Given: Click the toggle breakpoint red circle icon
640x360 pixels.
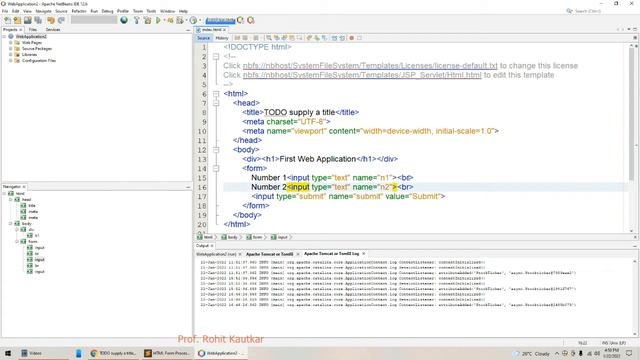Looking at the screenshot, I should pos(351,38).
